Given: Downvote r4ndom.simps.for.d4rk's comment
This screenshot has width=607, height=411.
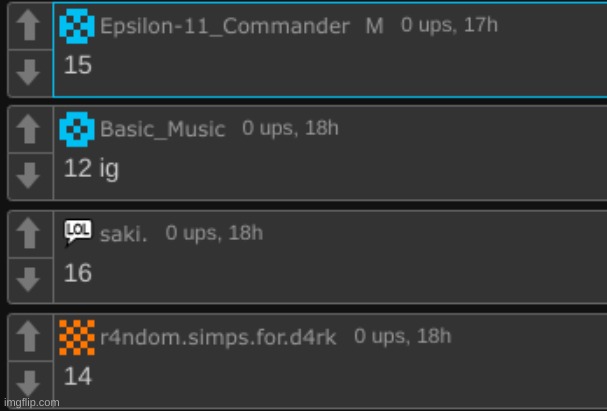Looking at the screenshot, I should click(29, 381).
